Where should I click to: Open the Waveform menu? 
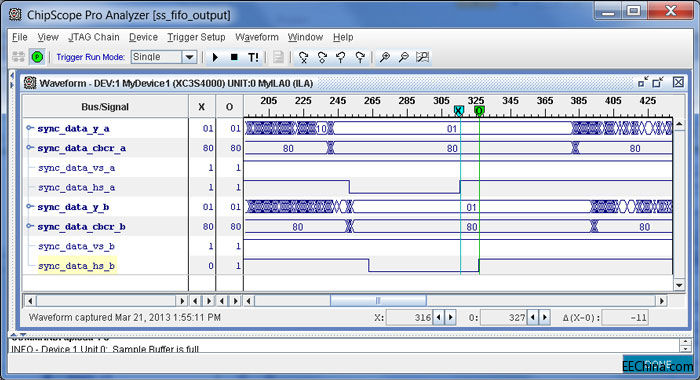pos(257,37)
